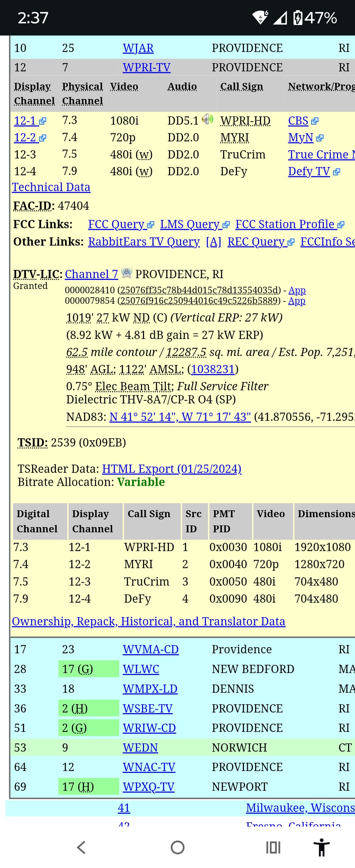
Task: Expand the WJAR station row
Action: [x=138, y=48]
